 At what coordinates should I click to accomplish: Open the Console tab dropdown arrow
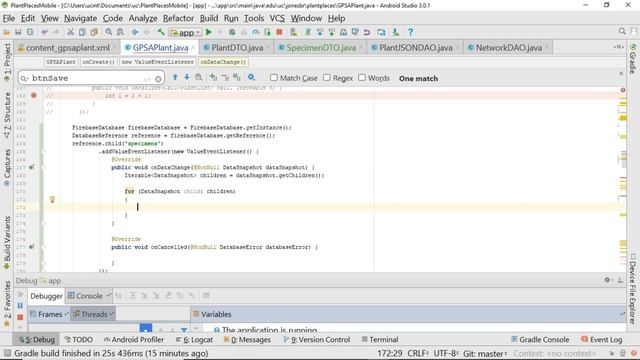tap(108, 296)
